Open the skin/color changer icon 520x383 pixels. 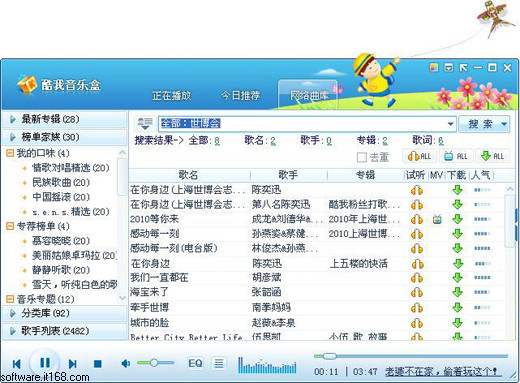click(434, 68)
